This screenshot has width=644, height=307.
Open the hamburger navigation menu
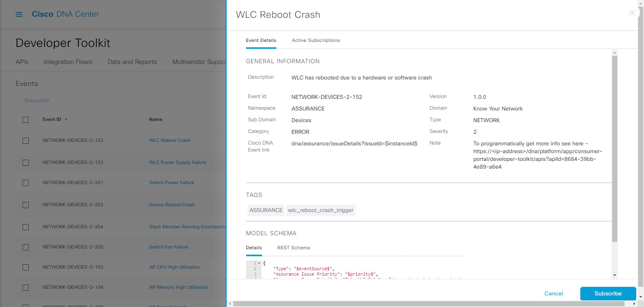tap(19, 14)
